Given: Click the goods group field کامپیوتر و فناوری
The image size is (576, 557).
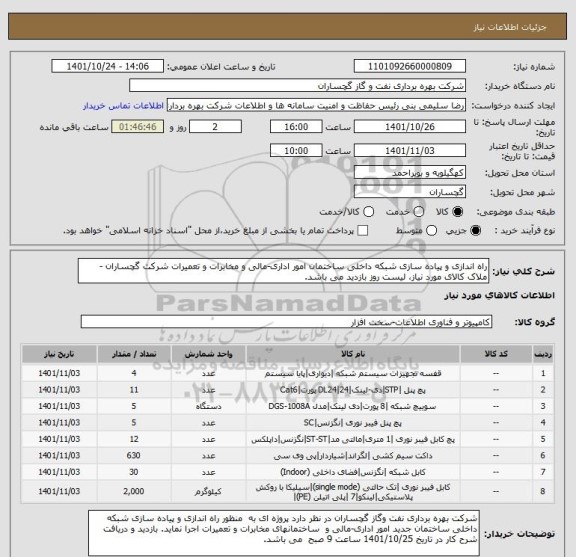Looking at the screenshot, I should coord(286,322).
